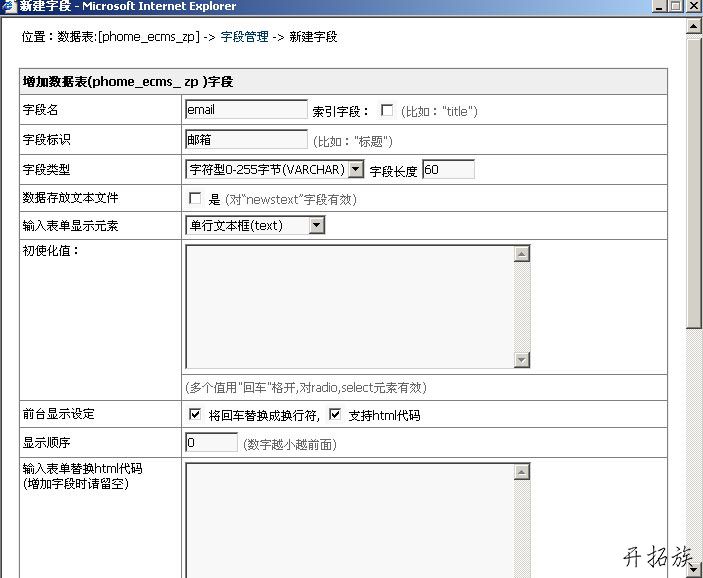Click the Internet Explorer title bar icon
This screenshot has width=703, height=578.
click(x=8, y=6)
